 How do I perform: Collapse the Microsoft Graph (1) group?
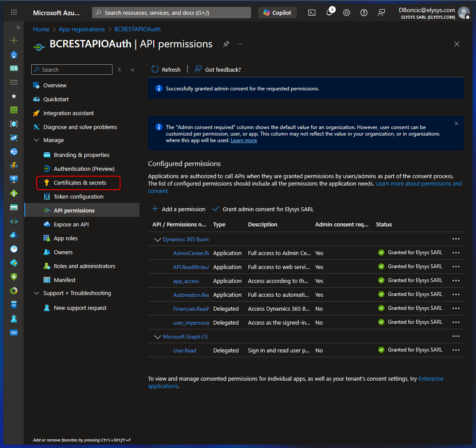157,337
